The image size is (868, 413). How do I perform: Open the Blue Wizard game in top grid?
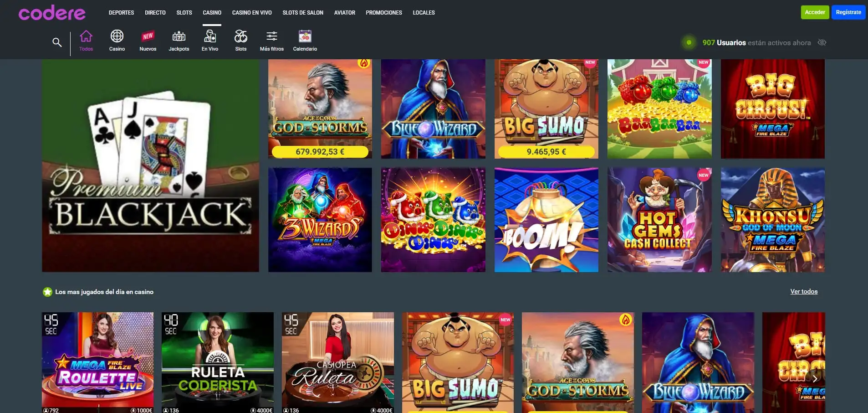[x=433, y=109]
